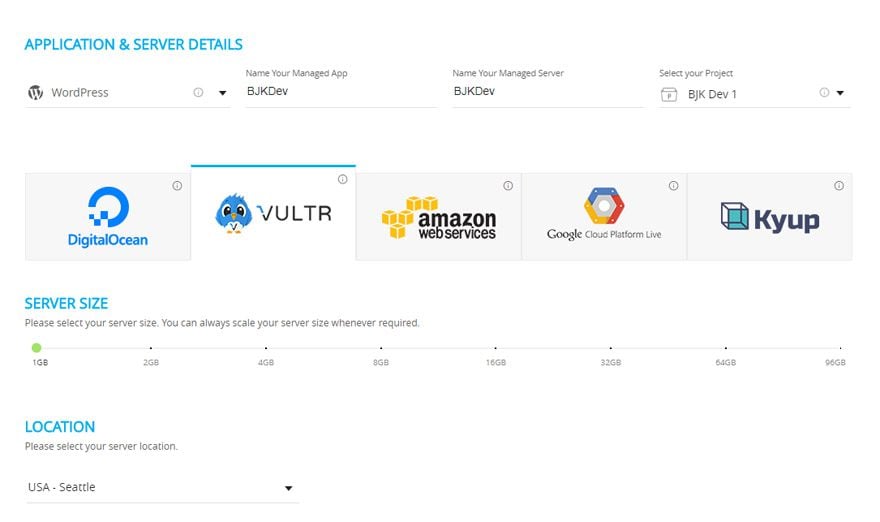Set server size slider to 16GB
Viewport: 880px width, 522px height.
(496, 348)
